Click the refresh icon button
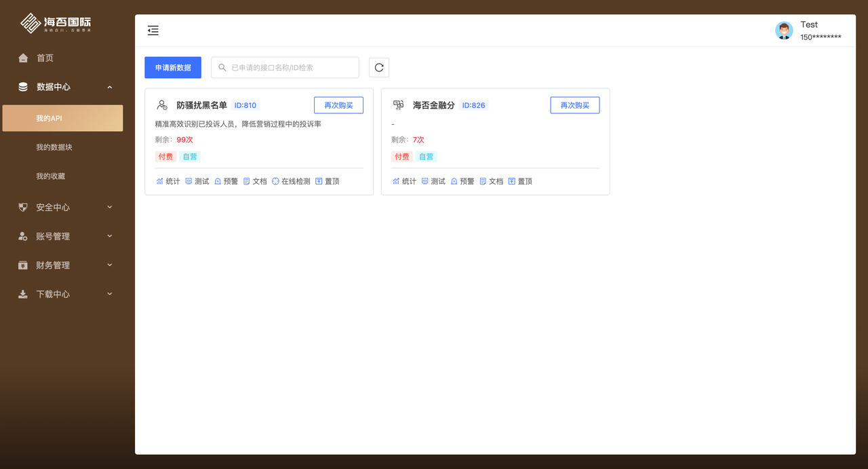 (x=379, y=67)
